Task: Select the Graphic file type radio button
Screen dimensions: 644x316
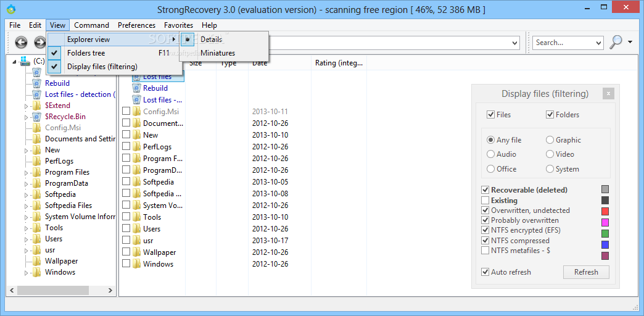Action: tap(550, 140)
